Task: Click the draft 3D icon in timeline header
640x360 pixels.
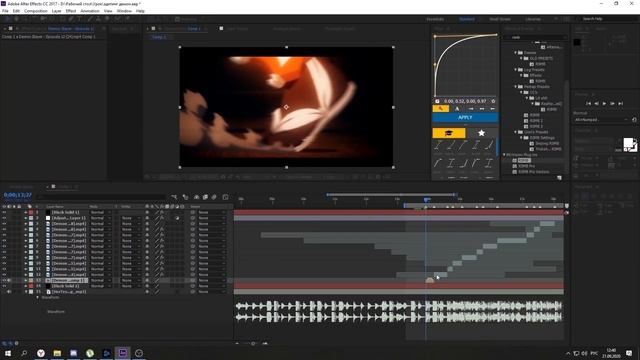Action: pyautogui.click(x=186, y=197)
